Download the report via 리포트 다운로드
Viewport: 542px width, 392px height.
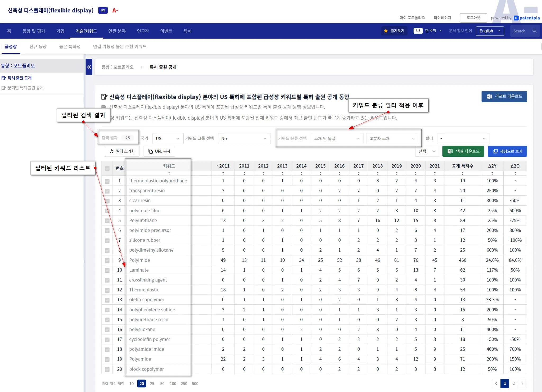click(x=504, y=96)
